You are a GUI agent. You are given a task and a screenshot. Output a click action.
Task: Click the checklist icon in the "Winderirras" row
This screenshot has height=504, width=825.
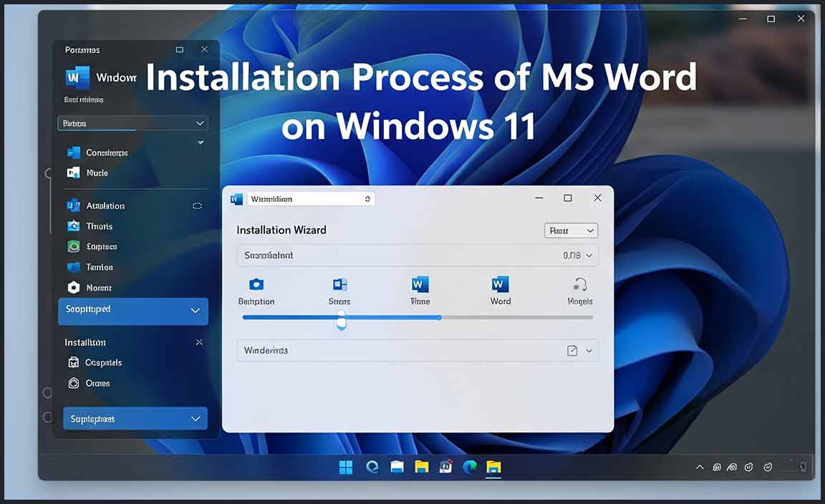coord(572,351)
